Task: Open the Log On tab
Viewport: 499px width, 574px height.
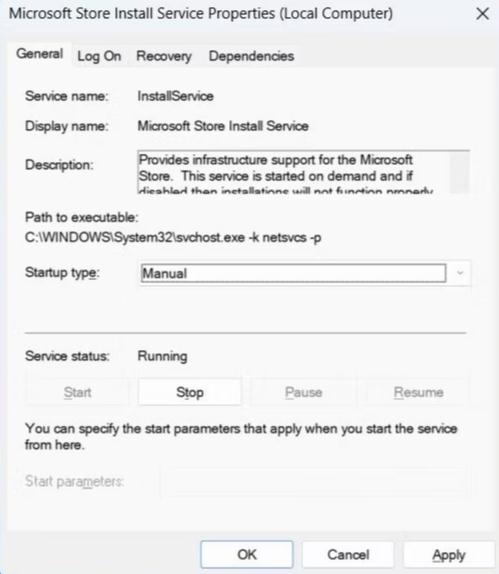Action: click(99, 56)
